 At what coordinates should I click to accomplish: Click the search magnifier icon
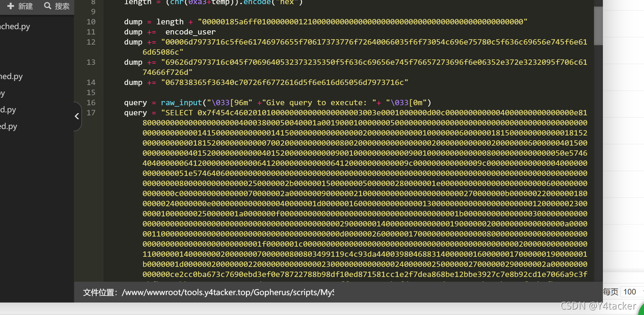pos(48,6)
